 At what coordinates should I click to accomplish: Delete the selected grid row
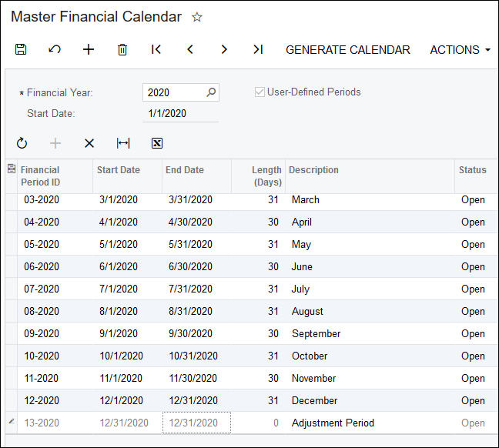89,143
